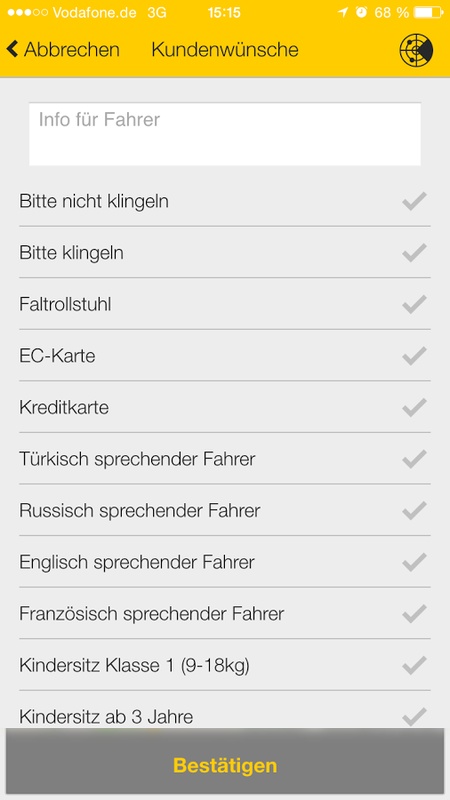Select 'Kindersitz Klasse 1 (9-18kg)' row
Viewport: 450px width, 800px height.
(x=224, y=665)
